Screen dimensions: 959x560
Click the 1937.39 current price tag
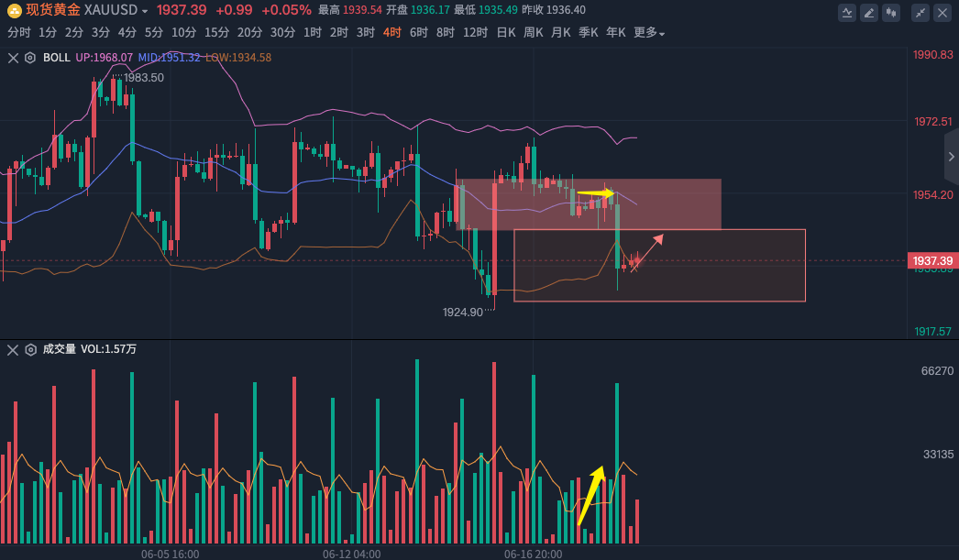pyautogui.click(x=931, y=261)
